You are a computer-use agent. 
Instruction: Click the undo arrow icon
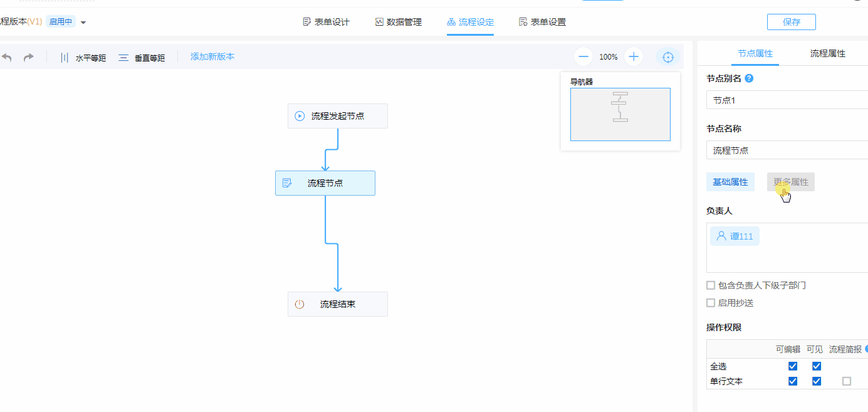click(x=7, y=57)
